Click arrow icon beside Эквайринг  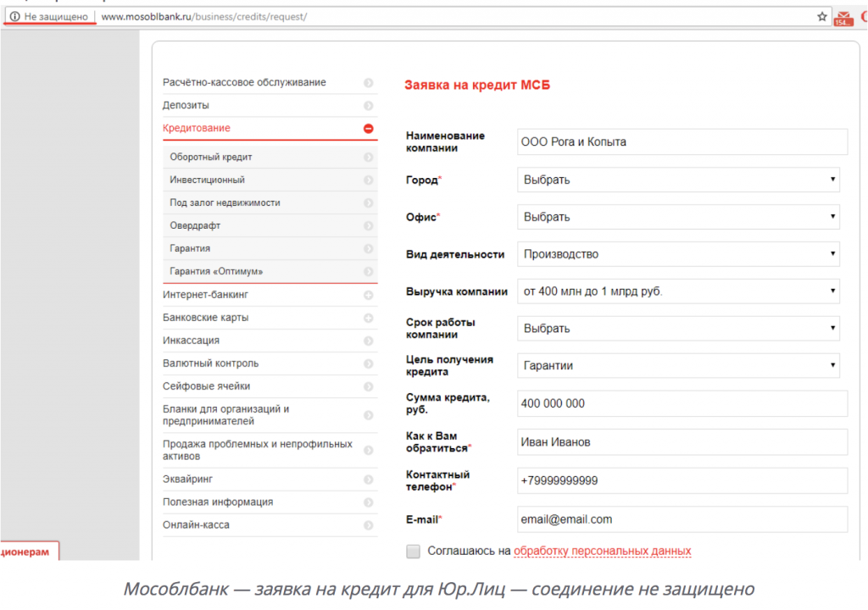pyautogui.click(x=368, y=480)
